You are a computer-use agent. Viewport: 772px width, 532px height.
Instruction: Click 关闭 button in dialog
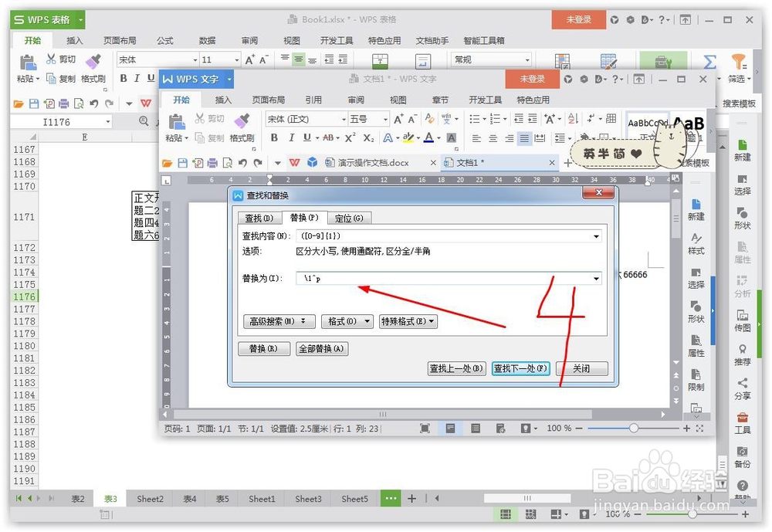tap(581, 368)
